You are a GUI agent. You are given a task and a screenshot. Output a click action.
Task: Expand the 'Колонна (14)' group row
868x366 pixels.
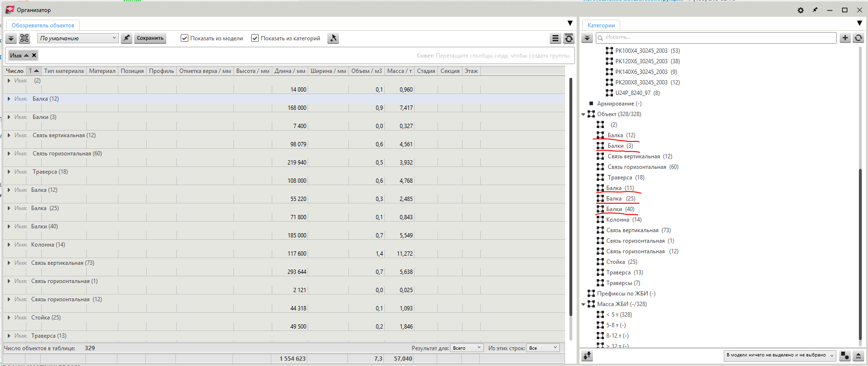pyautogui.click(x=9, y=245)
